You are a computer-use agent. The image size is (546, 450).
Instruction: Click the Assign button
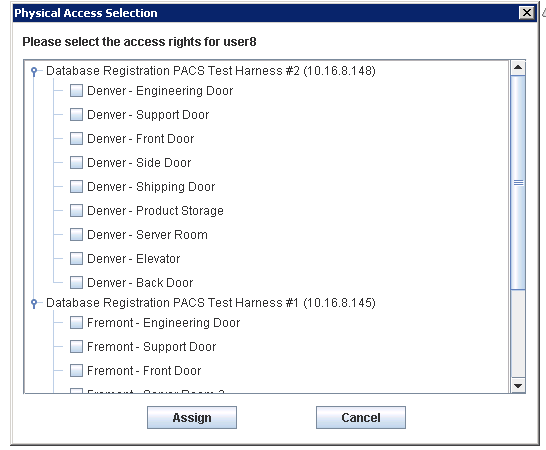click(192, 418)
